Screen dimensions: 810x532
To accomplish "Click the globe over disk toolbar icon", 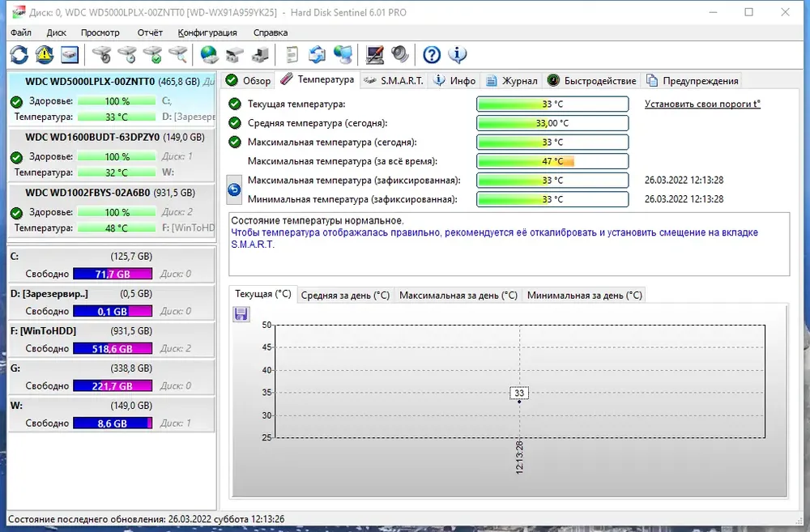I will tap(209, 54).
